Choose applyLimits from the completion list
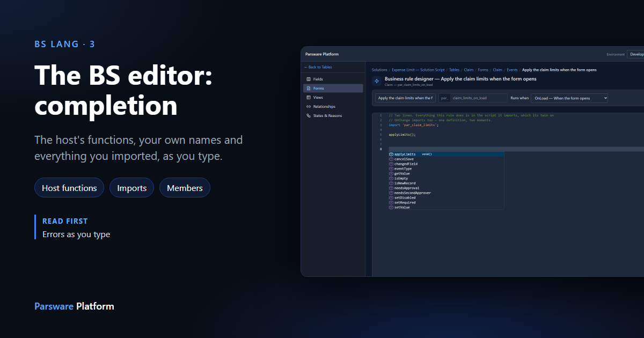Image resolution: width=644 pixels, height=338 pixels. click(x=446, y=155)
